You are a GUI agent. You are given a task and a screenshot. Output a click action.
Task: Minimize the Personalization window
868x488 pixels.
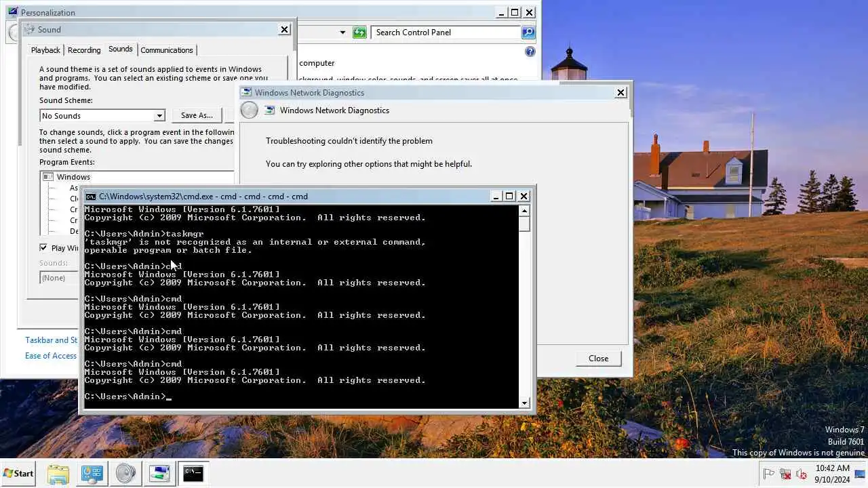click(x=501, y=12)
